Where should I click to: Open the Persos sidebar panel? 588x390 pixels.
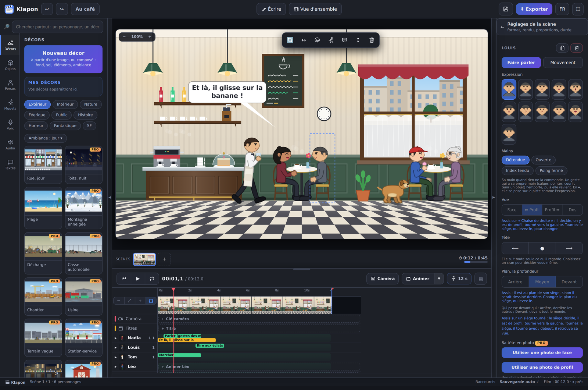(10, 85)
